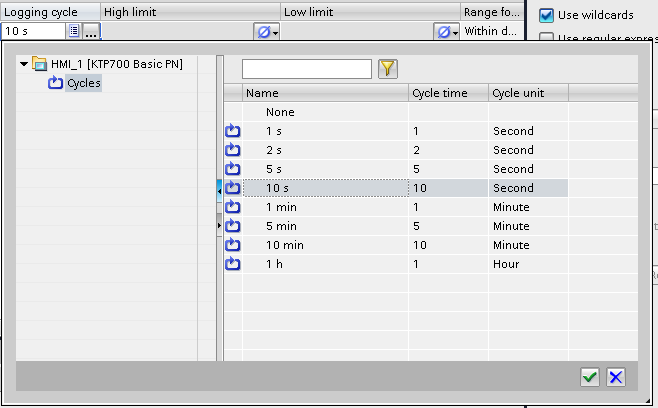This screenshot has width=658, height=408.
Task: Sort by the Cycle unit column header
Action: [x=527, y=93]
